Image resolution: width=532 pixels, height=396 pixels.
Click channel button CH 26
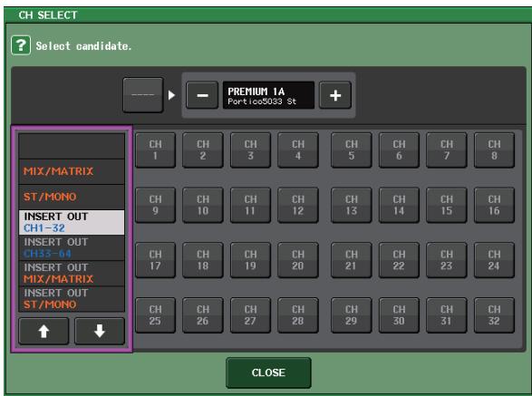[203, 315]
